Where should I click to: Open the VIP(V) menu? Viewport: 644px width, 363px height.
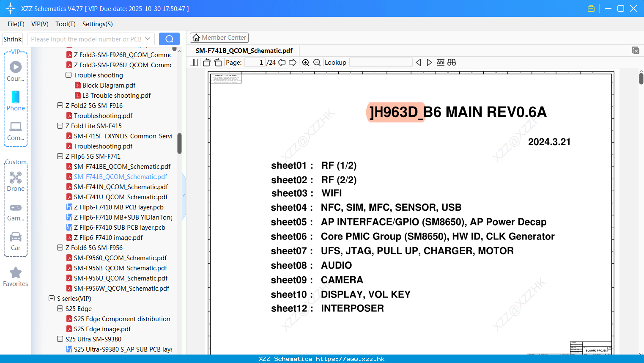[x=40, y=24]
